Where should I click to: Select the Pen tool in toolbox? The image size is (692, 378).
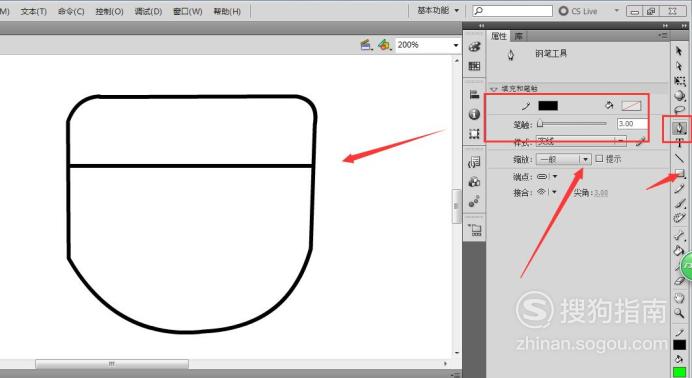point(679,128)
